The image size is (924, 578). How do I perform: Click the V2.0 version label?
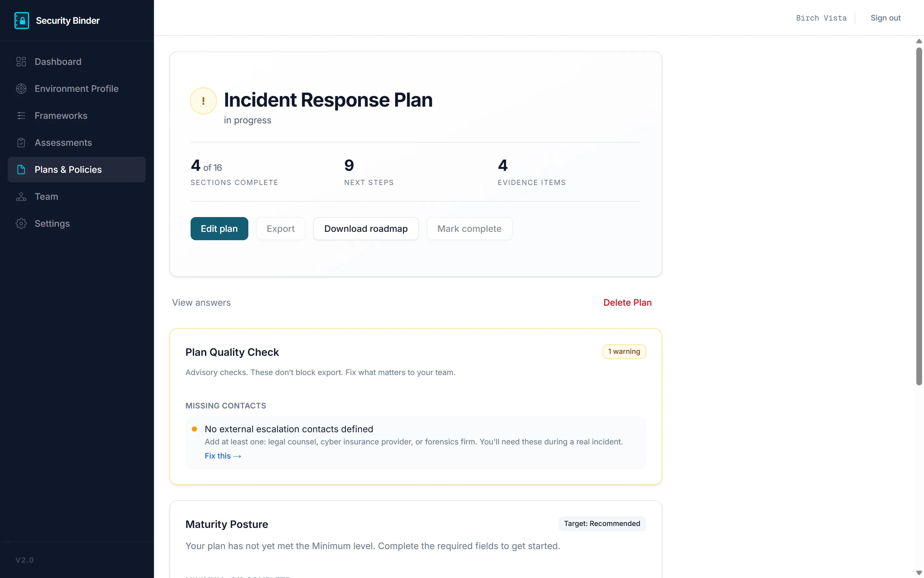(25, 560)
